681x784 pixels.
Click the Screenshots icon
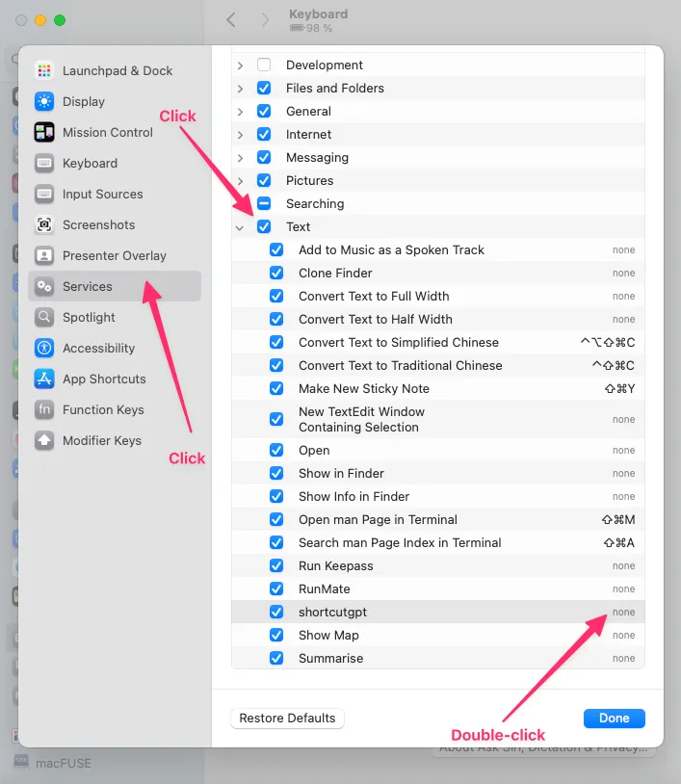coord(44,225)
